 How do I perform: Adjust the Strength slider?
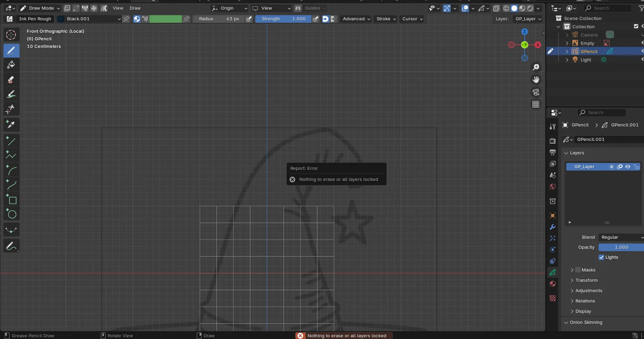click(x=283, y=19)
